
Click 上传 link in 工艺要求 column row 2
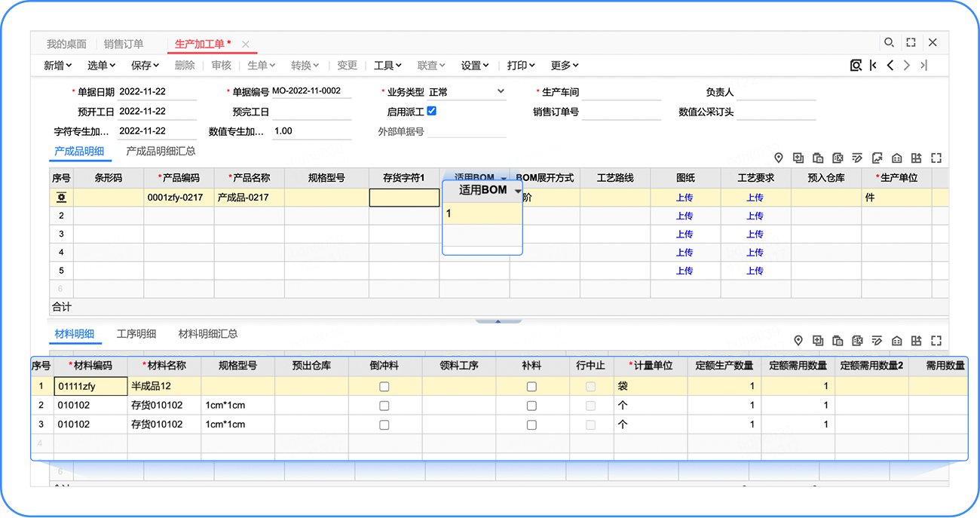tap(755, 216)
